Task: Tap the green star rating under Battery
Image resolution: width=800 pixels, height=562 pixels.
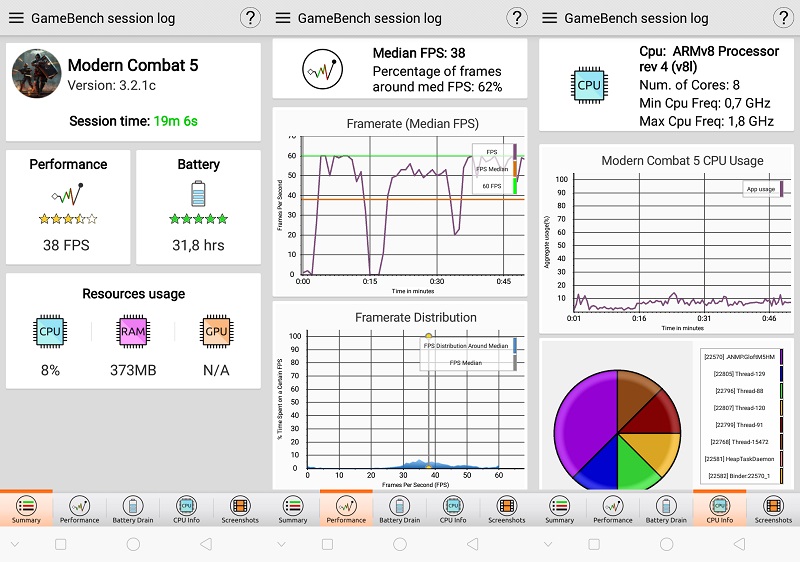Action: (x=198, y=219)
